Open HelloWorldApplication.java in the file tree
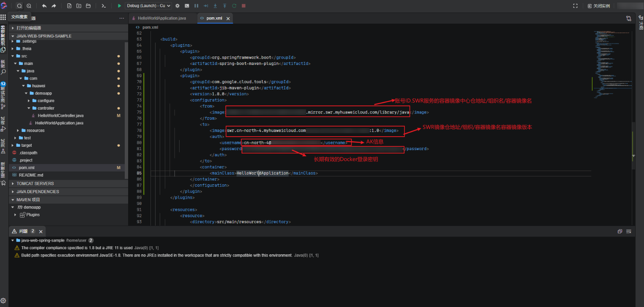The height and width of the screenshot is (307, 644). (59, 123)
